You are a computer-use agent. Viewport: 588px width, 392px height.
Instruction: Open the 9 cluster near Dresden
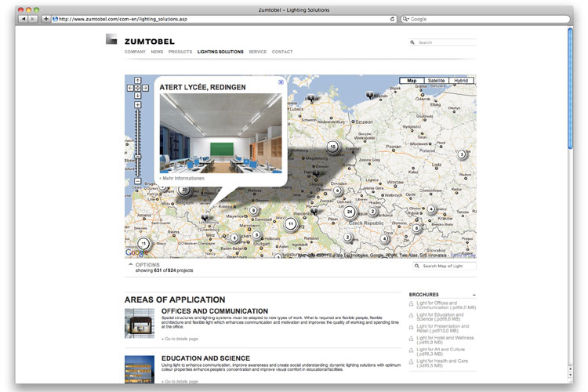pos(338,191)
